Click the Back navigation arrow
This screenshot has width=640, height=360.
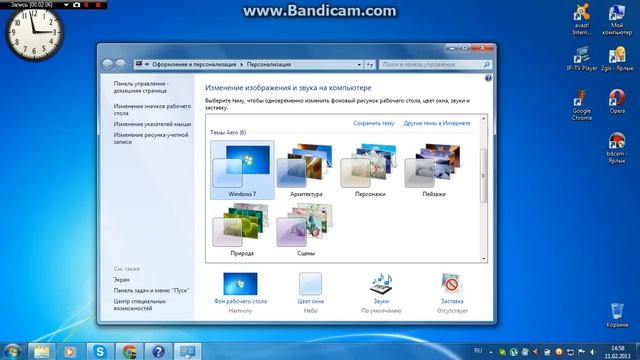[x=107, y=64]
